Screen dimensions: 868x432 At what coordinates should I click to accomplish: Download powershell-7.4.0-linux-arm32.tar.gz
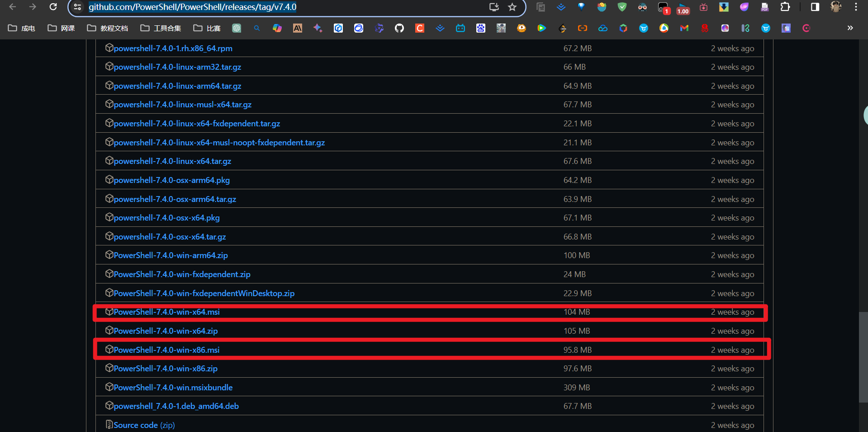pyautogui.click(x=177, y=67)
